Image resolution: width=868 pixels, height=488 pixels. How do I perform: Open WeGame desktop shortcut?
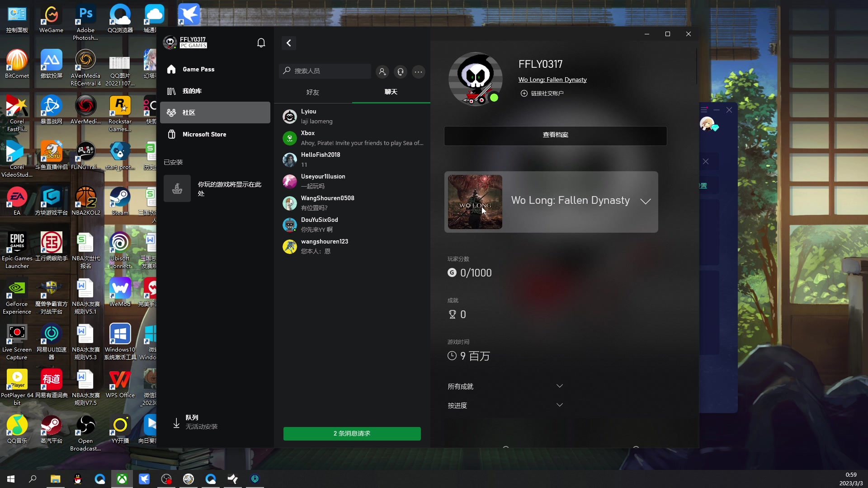pyautogui.click(x=51, y=19)
